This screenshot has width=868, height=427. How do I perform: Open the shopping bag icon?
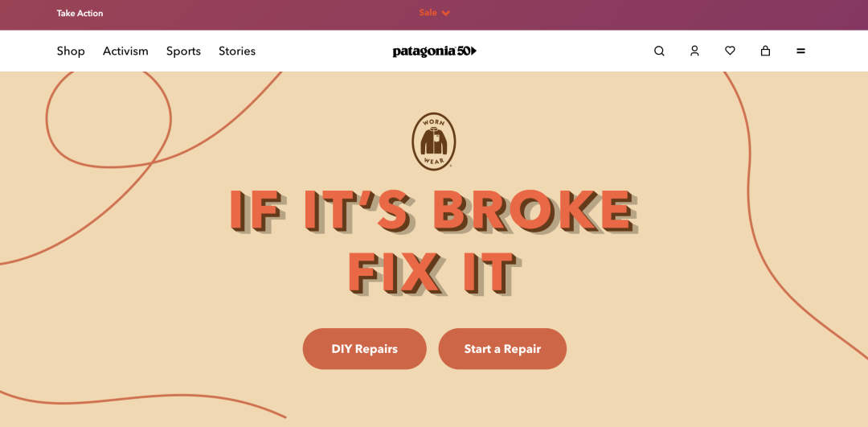tap(765, 51)
